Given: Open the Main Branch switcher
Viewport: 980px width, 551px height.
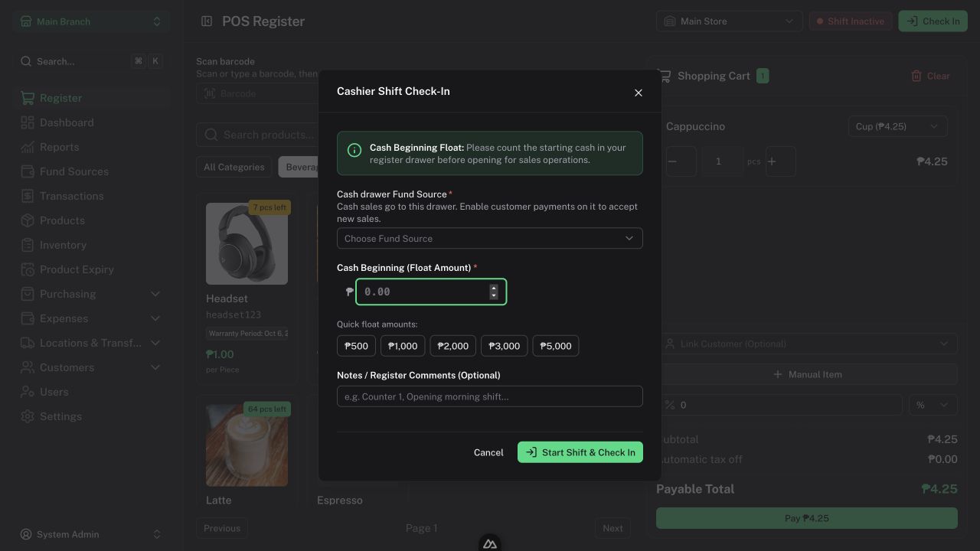Looking at the screenshot, I should [x=91, y=21].
